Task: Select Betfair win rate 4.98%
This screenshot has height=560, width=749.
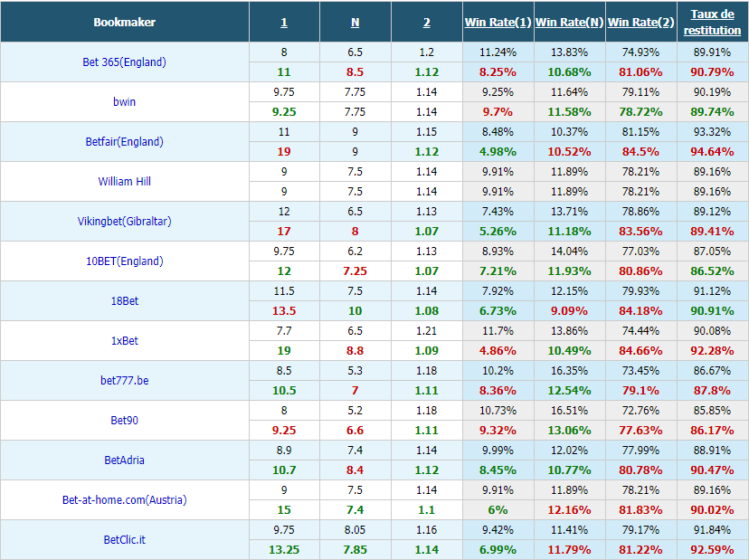Action: pyautogui.click(x=498, y=151)
